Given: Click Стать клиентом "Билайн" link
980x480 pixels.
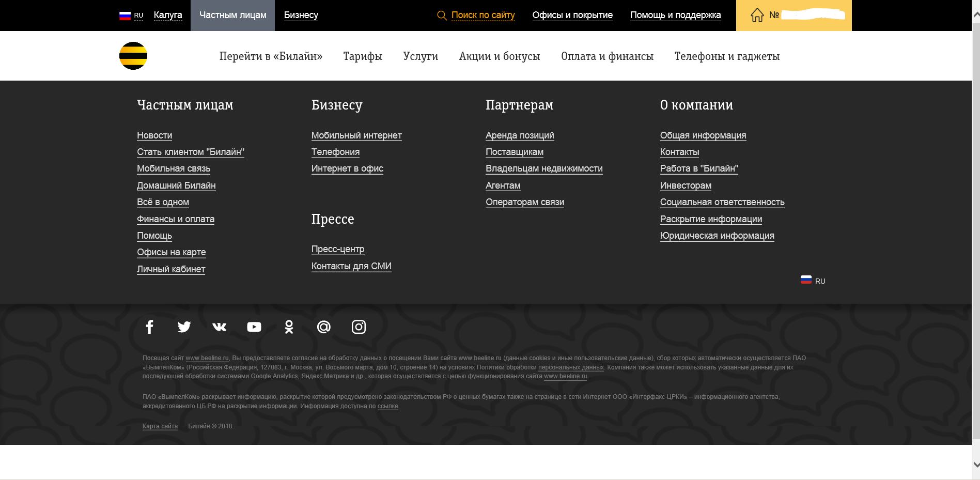Looking at the screenshot, I should pyautogui.click(x=191, y=152).
